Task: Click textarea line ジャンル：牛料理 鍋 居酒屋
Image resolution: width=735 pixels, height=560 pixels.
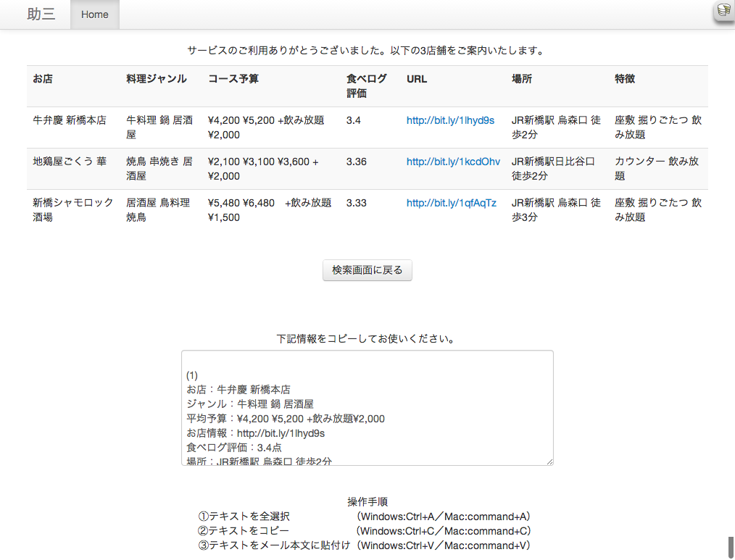Action: (x=250, y=404)
